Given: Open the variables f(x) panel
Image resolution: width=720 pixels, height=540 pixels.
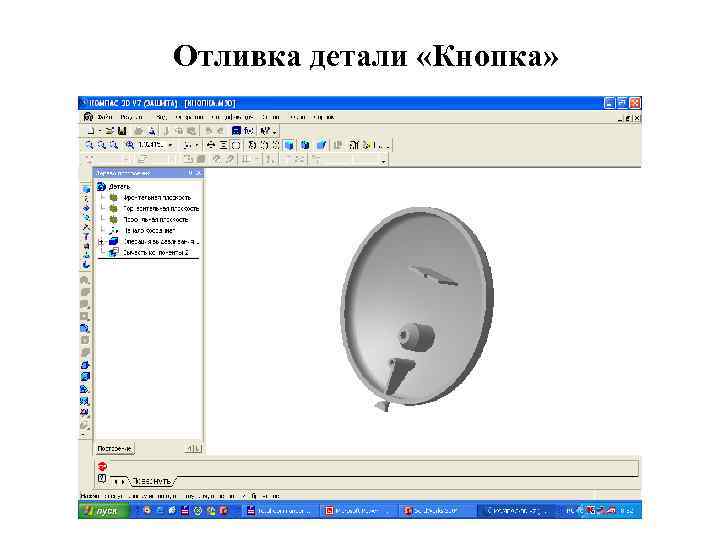Looking at the screenshot, I should [x=248, y=131].
